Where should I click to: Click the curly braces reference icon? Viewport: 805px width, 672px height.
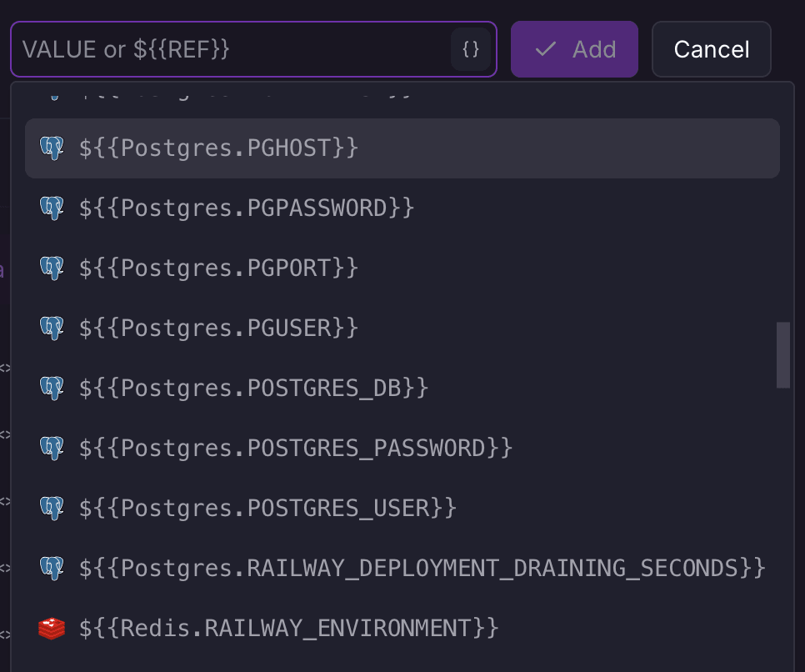click(x=471, y=49)
